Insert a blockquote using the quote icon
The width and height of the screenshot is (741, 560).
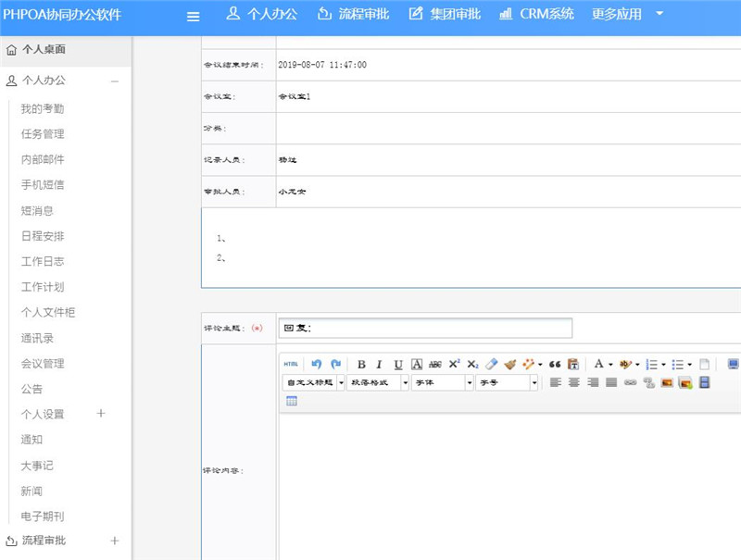(x=553, y=363)
